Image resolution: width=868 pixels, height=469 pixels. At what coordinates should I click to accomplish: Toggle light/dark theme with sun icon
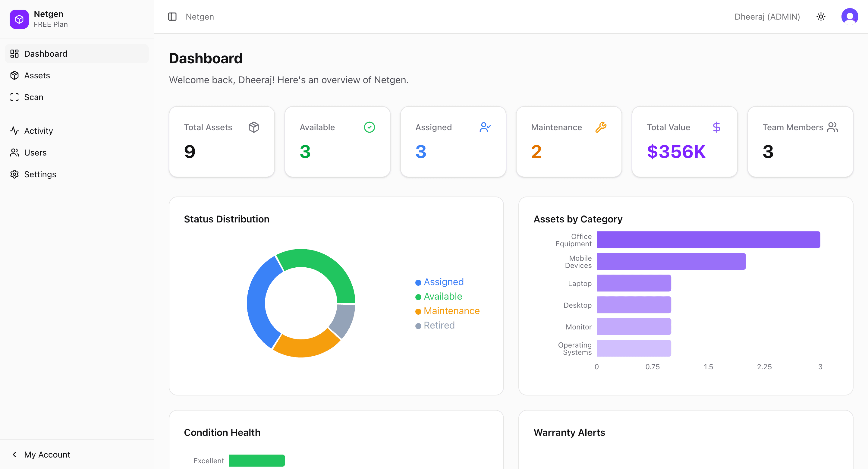tap(821, 16)
